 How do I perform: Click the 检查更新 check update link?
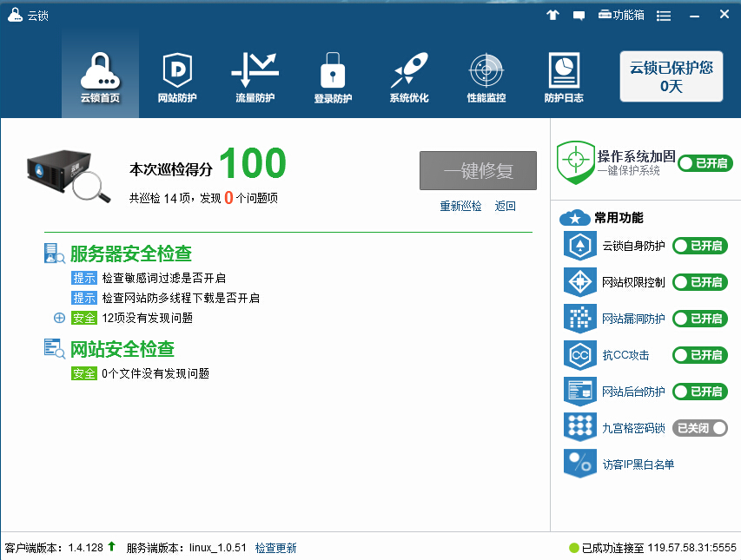[276, 548]
